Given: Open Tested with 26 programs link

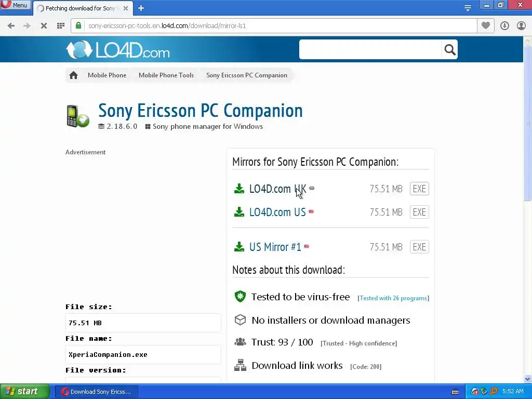Looking at the screenshot, I should tap(393, 298).
